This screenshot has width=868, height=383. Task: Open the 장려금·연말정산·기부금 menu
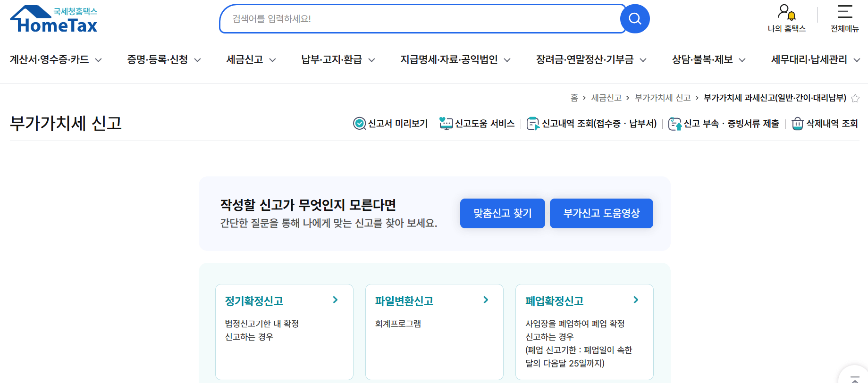coord(585,59)
